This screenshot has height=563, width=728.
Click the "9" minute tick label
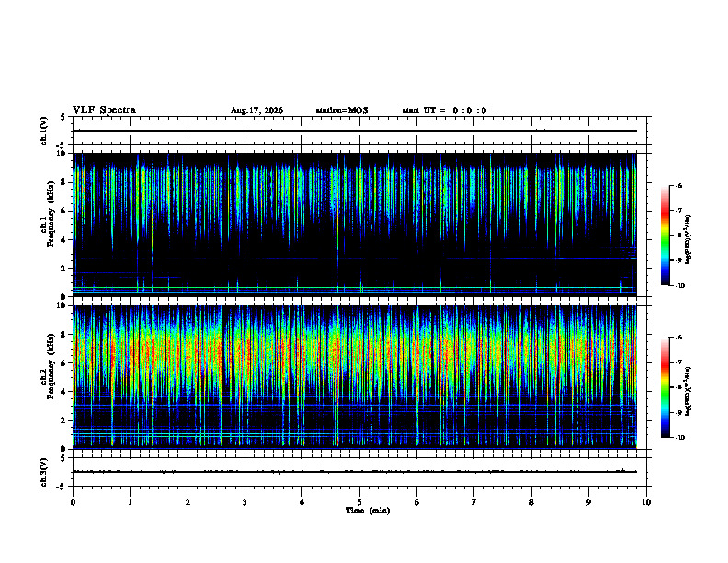point(588,502)
